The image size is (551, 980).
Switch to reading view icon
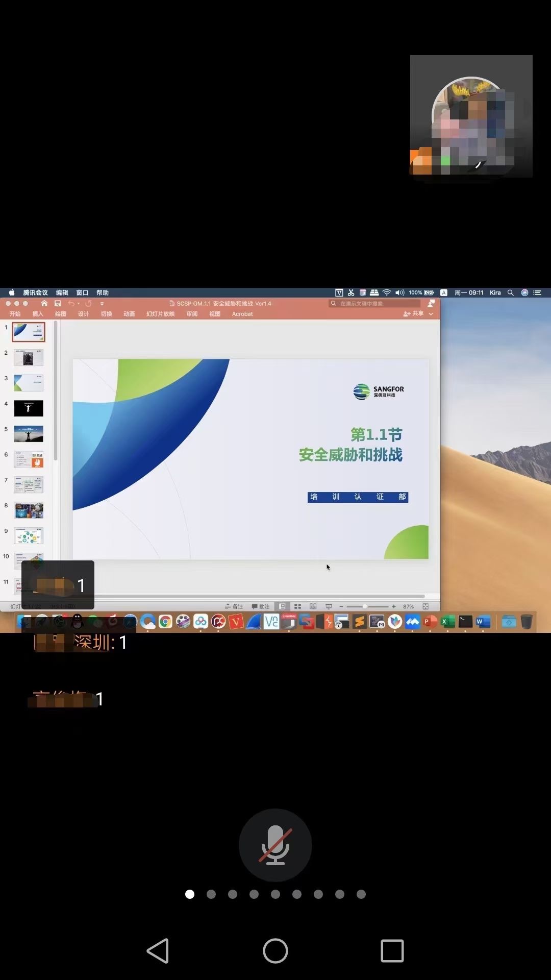pyautogui.click(x=313, y=606)
